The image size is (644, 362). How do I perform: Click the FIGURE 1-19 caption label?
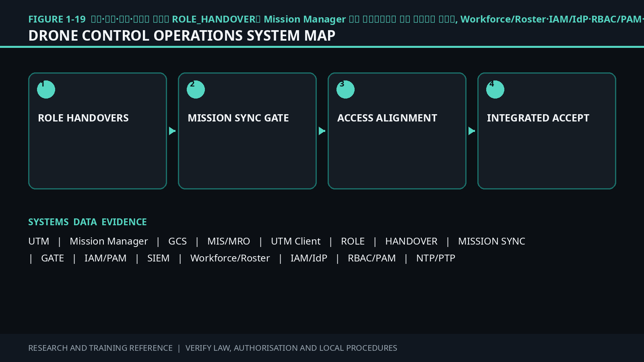[57, 19]
